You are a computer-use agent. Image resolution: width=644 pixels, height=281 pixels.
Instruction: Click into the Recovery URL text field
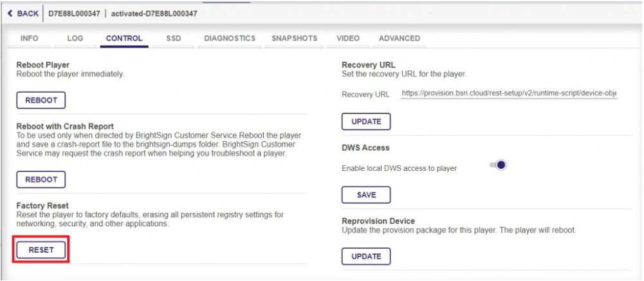(509, 93)
